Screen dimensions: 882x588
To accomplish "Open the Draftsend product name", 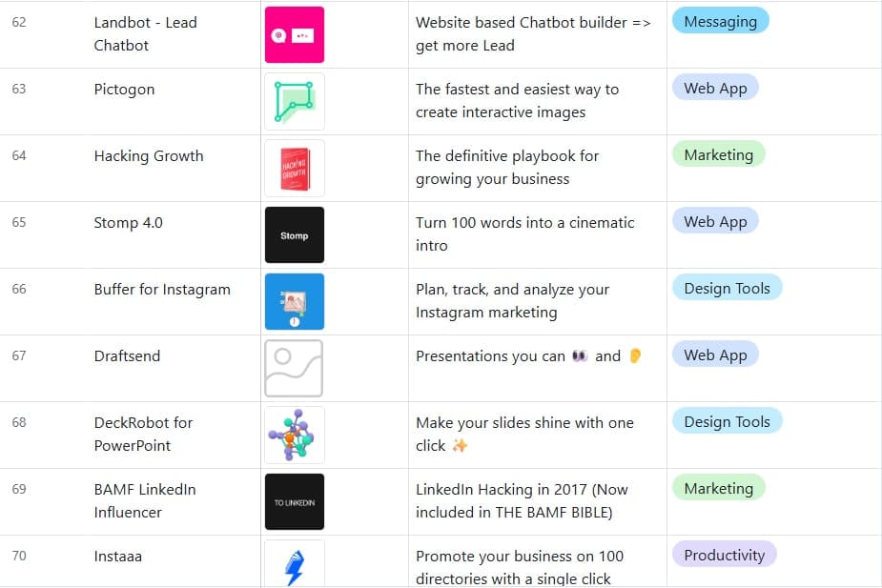I will (127, 355).
